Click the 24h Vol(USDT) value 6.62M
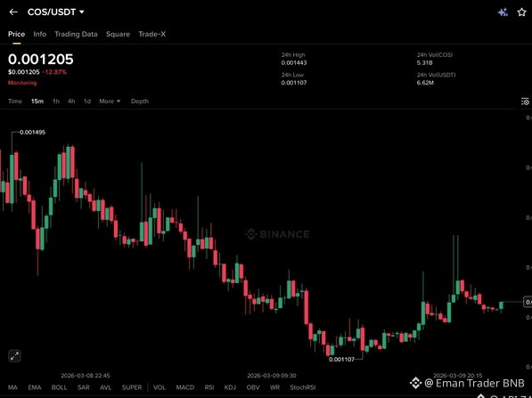The image size is (532, 398). (x=425, y=83)
